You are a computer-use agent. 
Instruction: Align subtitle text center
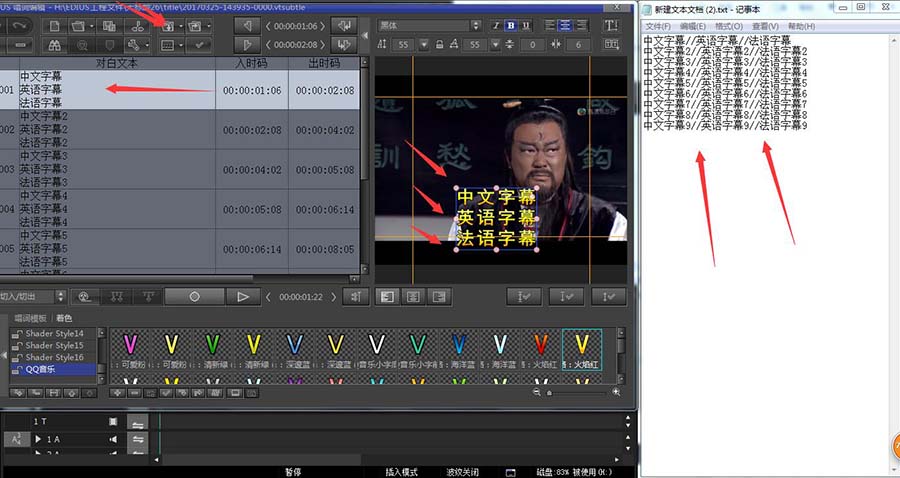(x=565, y=25)
